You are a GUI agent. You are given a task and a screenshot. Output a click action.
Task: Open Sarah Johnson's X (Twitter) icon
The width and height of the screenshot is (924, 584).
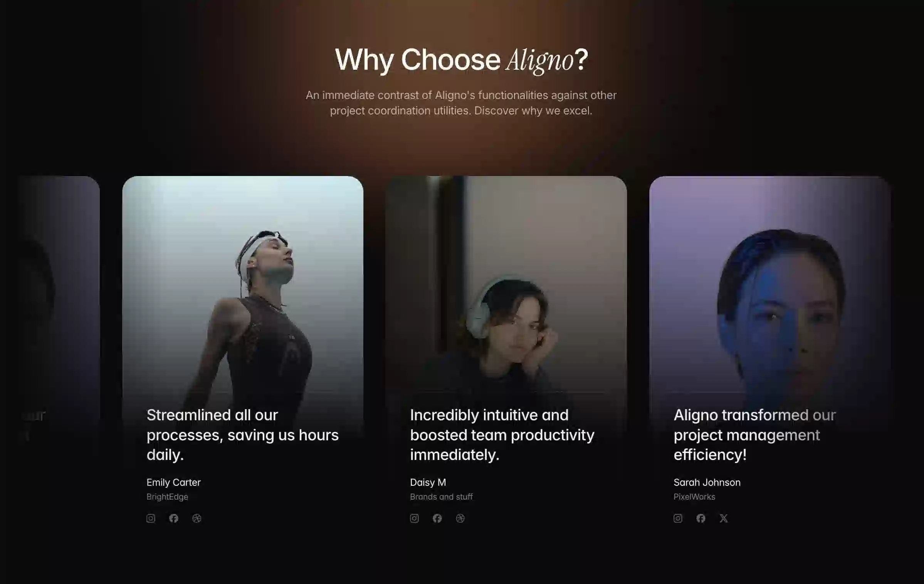click(x=724, y=518)
